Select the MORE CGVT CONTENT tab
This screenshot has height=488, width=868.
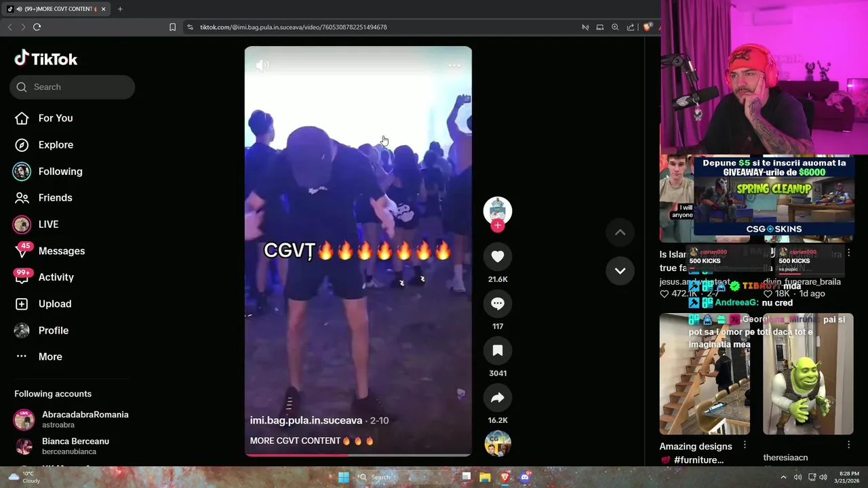point(56,9)
